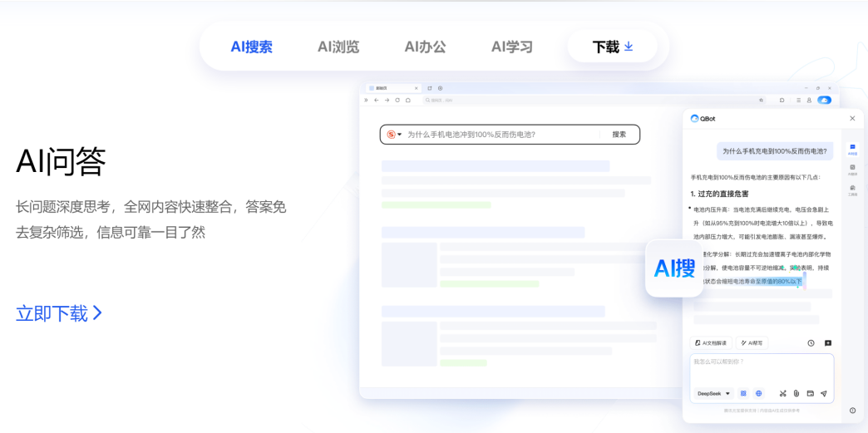Open chat history clock icon
Viewport: 868px width, 433px height.
(x=811, y=342)
